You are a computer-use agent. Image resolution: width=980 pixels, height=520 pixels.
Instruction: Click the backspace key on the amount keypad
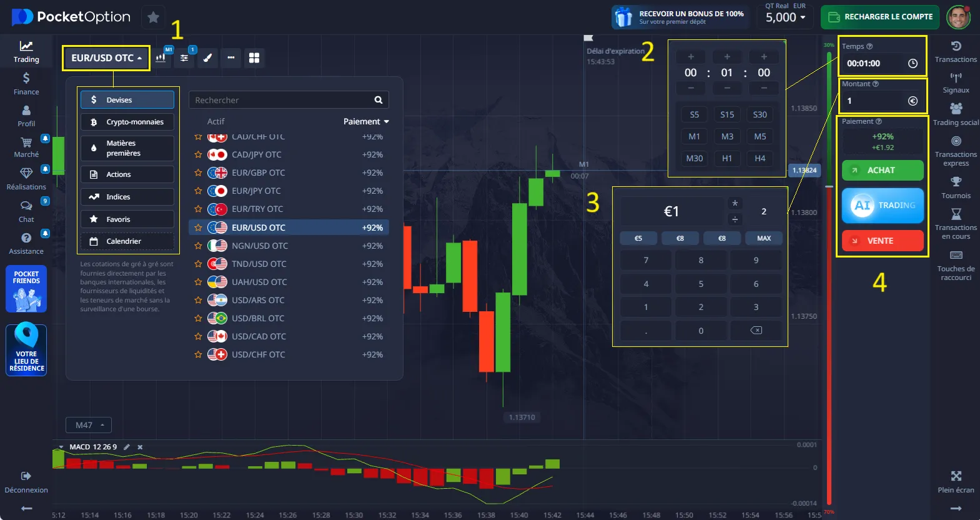click(x=756, y=330)
